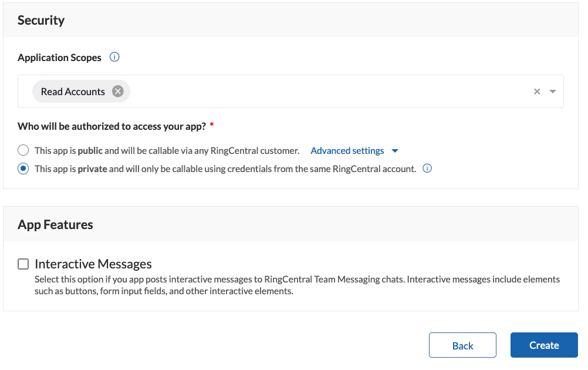The image size is (588, 370).
Task: Click the App Features section header
Action: tap(55, 224)
